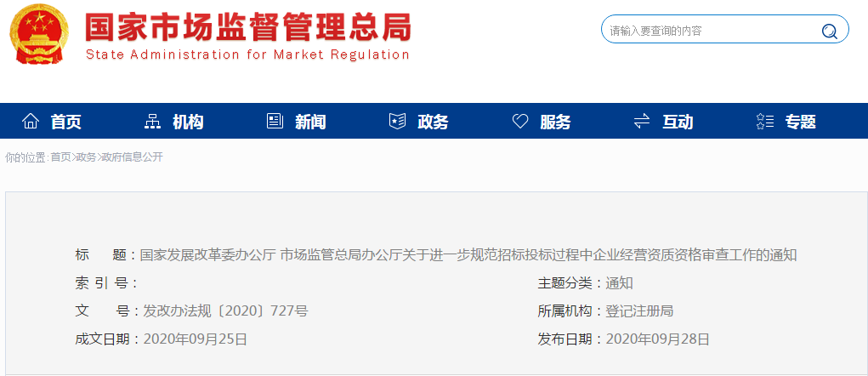Click the 政务 star-badge icon
This screenshot has height=376, width=868.
[x=398, y=121]
